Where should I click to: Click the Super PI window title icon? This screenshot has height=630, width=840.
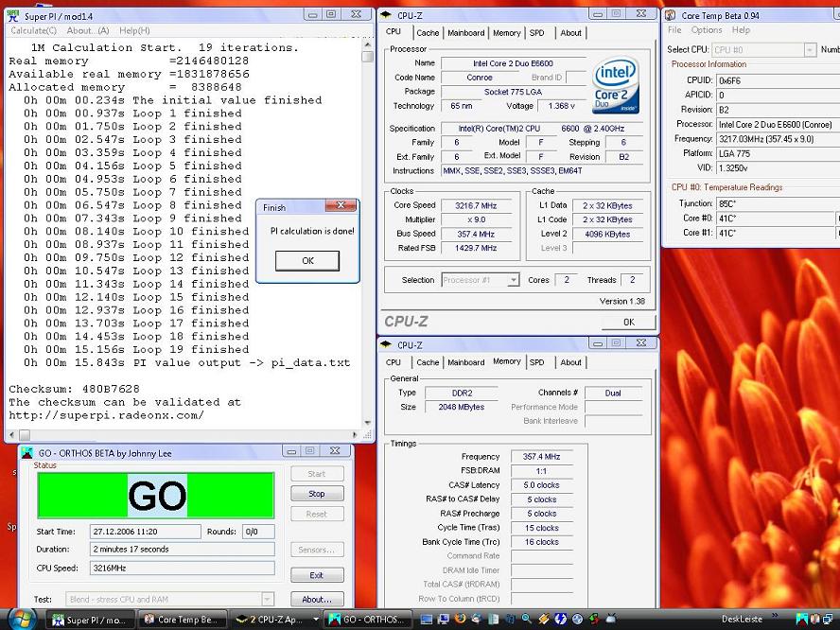(14, 16)
